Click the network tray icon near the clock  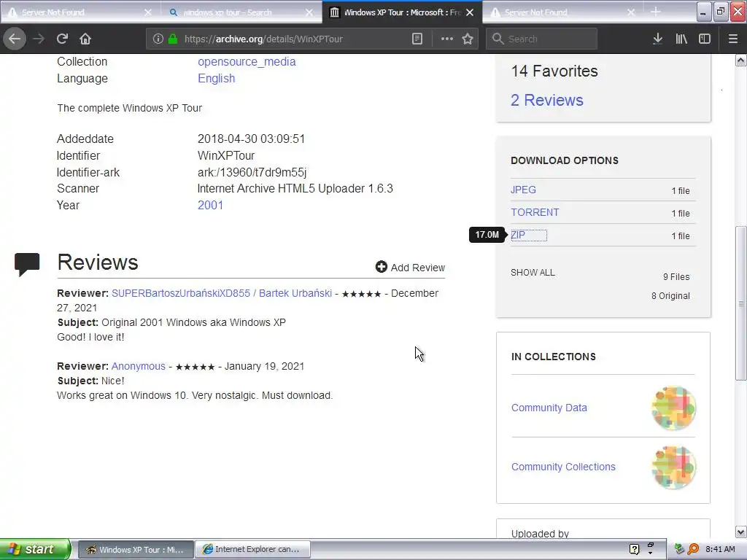pyautogui.click(x=679, y=549)
